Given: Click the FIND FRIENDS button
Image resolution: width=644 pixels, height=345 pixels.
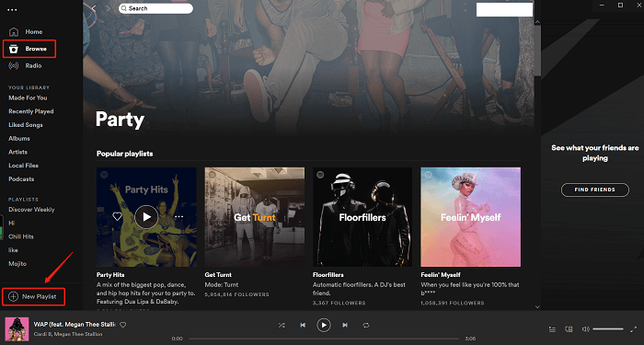Looking at the screenshot, I should click(595, 190).
